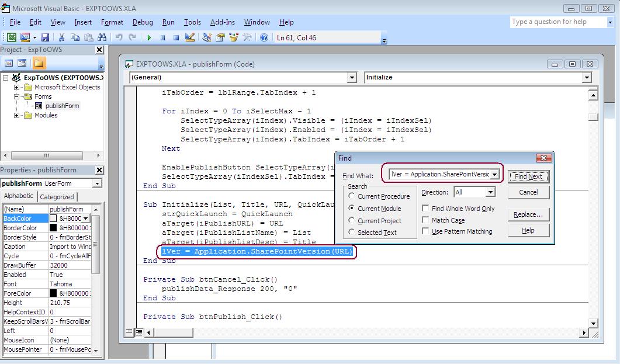
Task: Click Cancel in the Find dialog
Action: pos(528,192)
